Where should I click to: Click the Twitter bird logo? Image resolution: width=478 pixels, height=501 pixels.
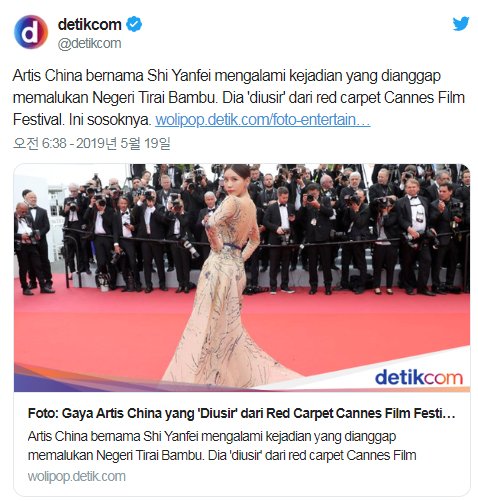tap(460, 24)
